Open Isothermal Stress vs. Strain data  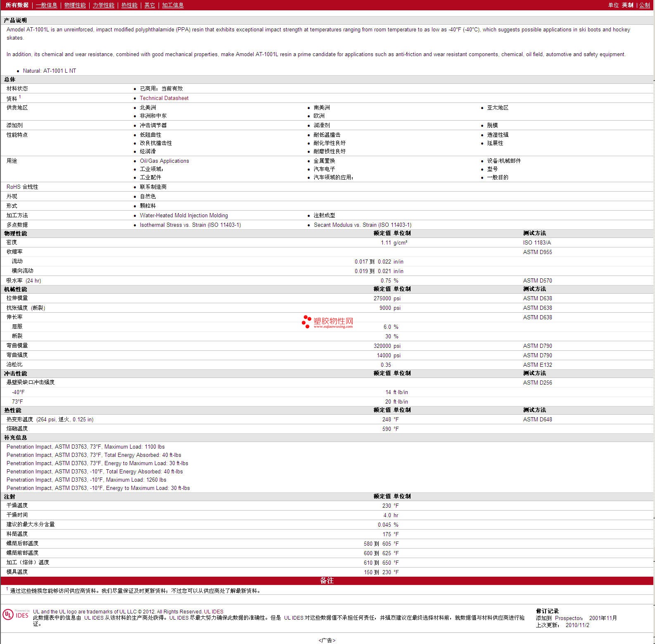190,225
